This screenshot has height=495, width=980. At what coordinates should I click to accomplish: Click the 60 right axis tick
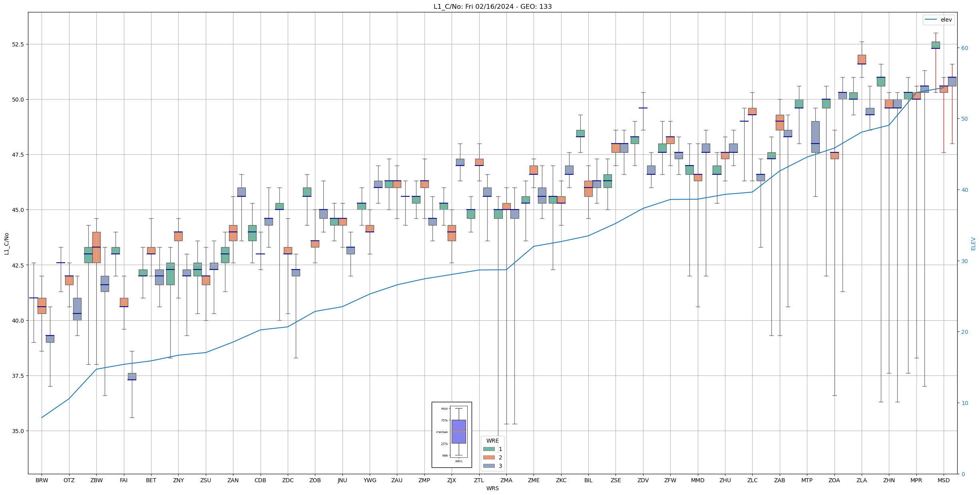pos(965,48)
